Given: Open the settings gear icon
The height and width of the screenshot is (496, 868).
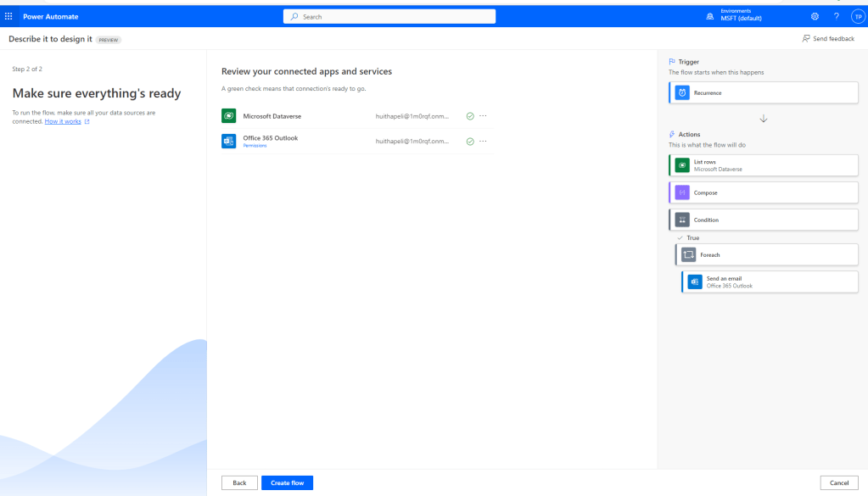Looking at the screenshot, I should (815, 16).
